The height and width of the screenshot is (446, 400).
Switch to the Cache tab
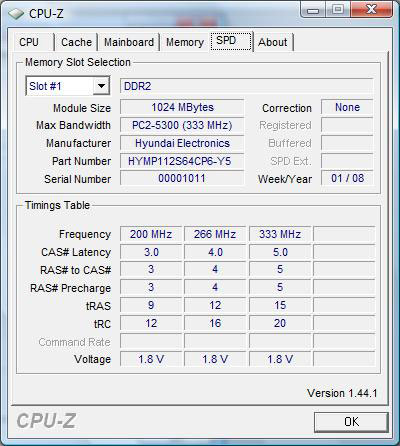click(x=76, y=42)
